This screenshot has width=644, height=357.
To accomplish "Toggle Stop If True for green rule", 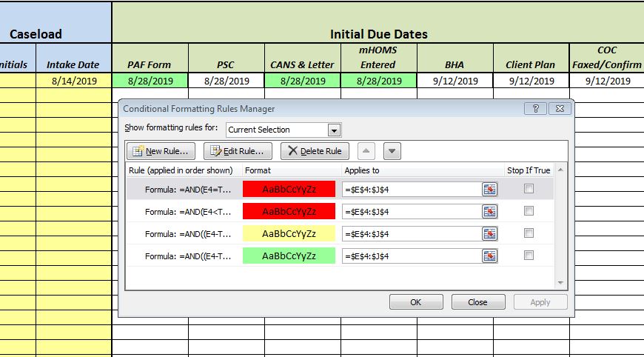I will tap(529, 255).
